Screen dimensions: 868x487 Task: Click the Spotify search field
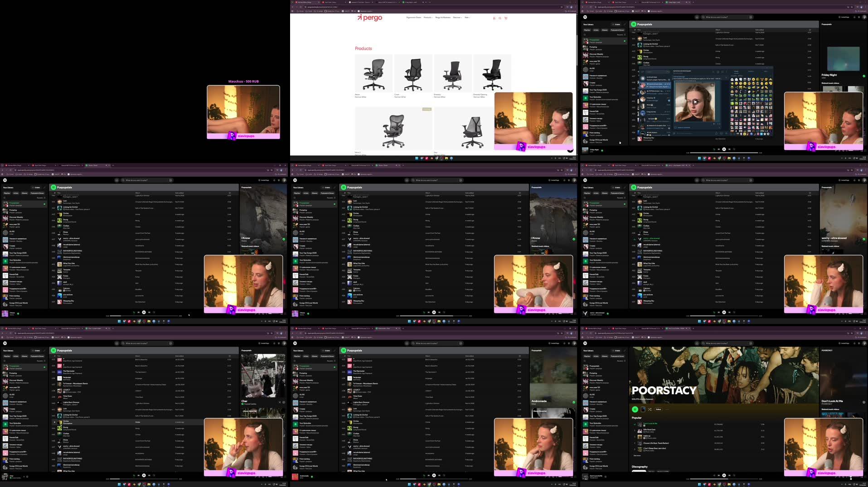(725, 17)
